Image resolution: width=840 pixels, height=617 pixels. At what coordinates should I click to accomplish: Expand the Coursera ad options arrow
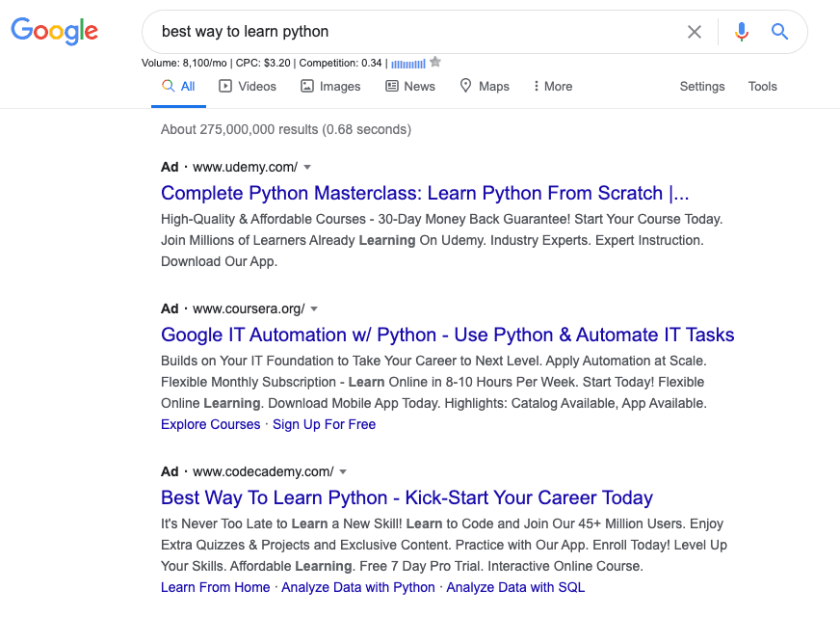314,308
